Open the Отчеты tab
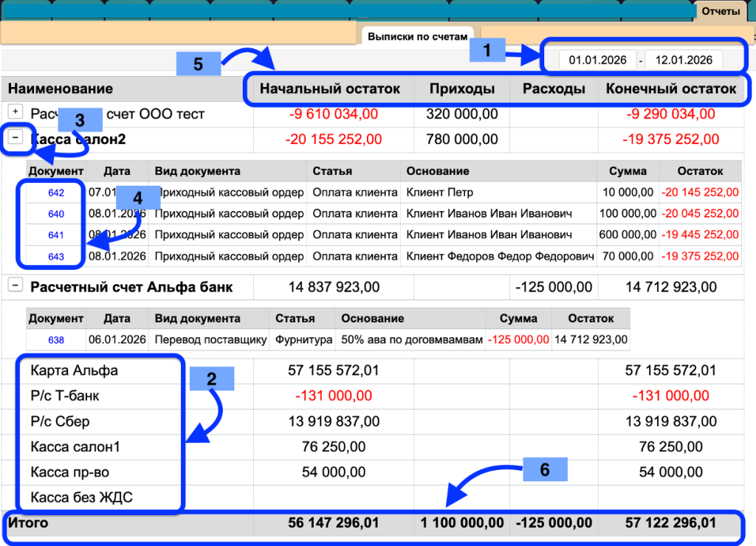756x546 pixels. (721, 11)
